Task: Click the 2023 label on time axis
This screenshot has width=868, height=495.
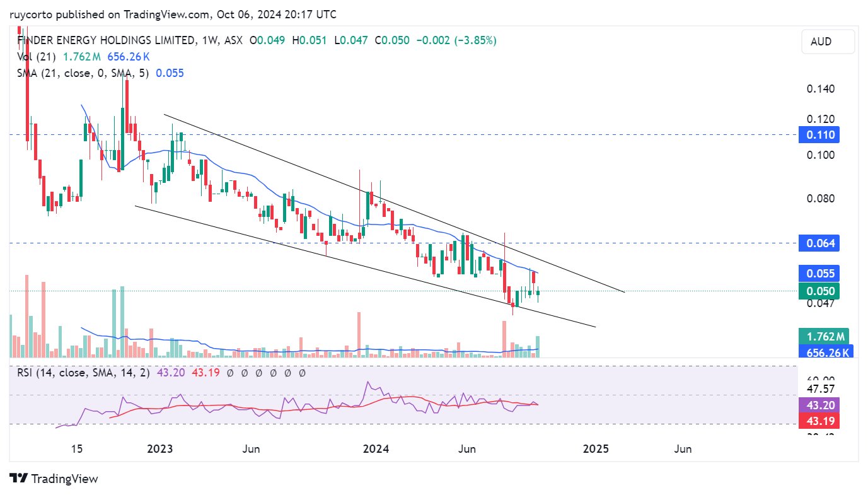Action: pos(159,449)
